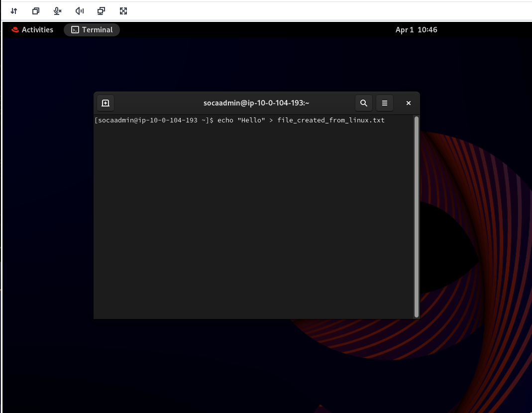The width and height of the screenshot is (532, 413).
Task: Click the socaadmin@ip-10-0-104-193 window title
Action: pyautogui.click(x=256, y=103)
